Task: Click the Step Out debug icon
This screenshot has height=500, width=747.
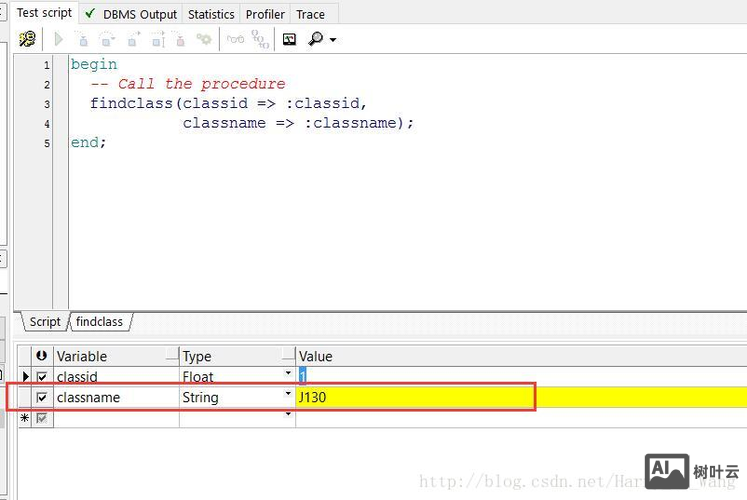Action: click(x=132, y=39)
